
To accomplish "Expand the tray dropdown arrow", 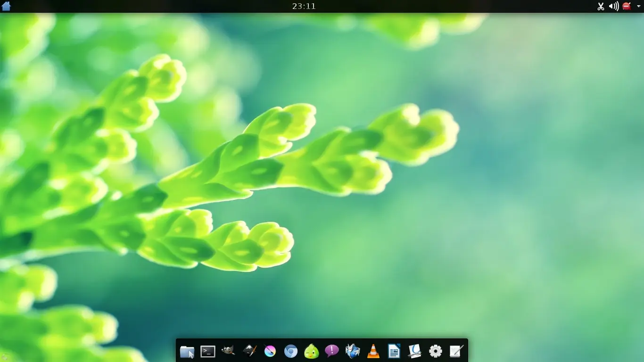I will tap(639, 6).
